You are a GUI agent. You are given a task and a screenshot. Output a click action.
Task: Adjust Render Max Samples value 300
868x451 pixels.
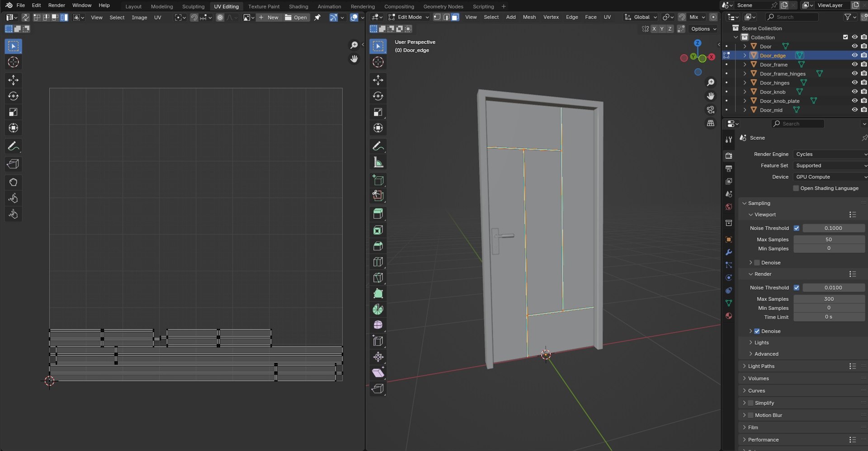pos(829,299)
